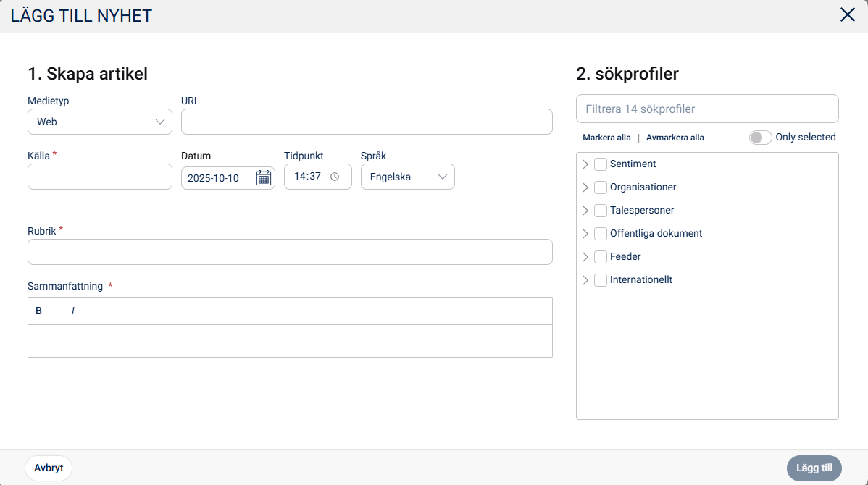Click the Filtrera sökprofiler search field
868x485 pixels.
click(707, 109)
